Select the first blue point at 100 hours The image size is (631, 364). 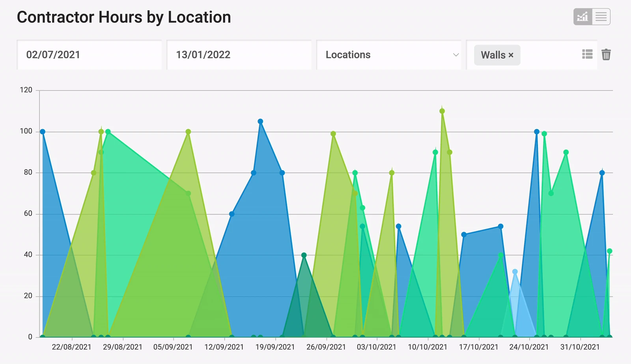pos(43,132)
